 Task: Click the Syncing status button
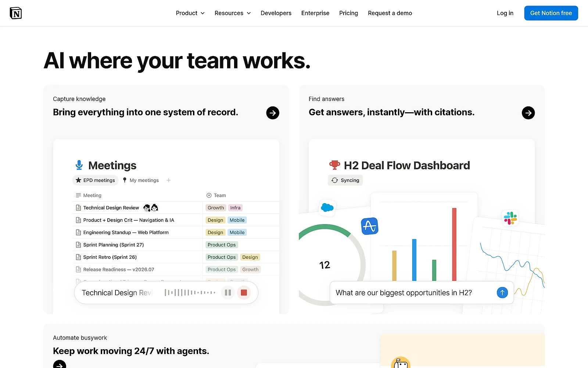(x=345, y=180)
